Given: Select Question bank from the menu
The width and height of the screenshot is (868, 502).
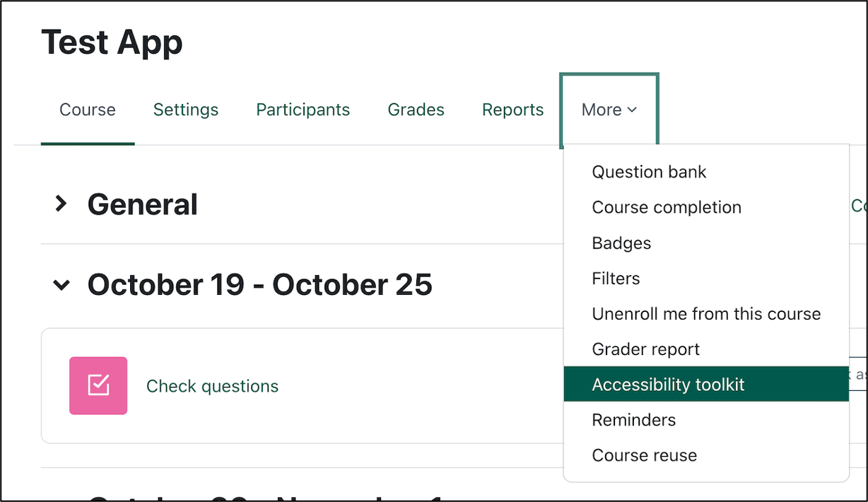Looking at the screenshot, I should click(648, 172).
